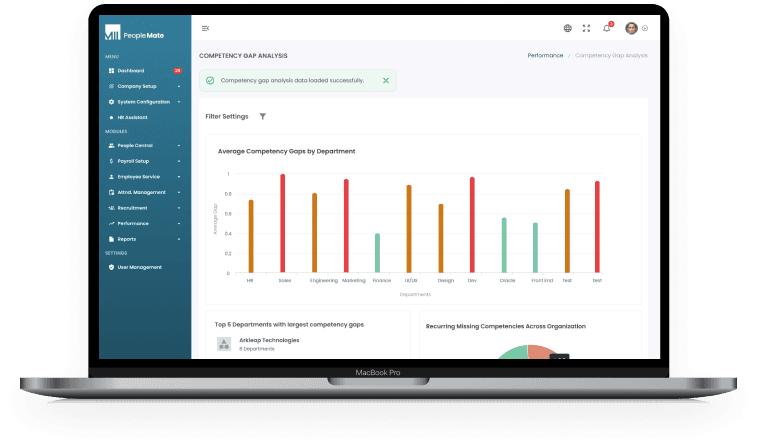The height and width of the screenshot is (440, 757).
Task: Click the Dashboard grid icon
Action: click(x=112, y=71)
